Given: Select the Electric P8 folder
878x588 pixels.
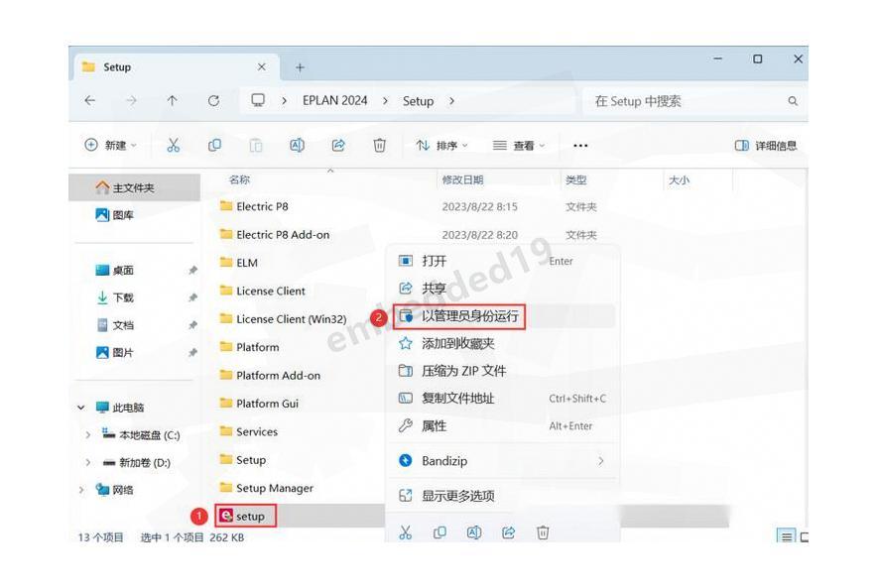Looking at the screenshot, I should (x=262, y=207).
